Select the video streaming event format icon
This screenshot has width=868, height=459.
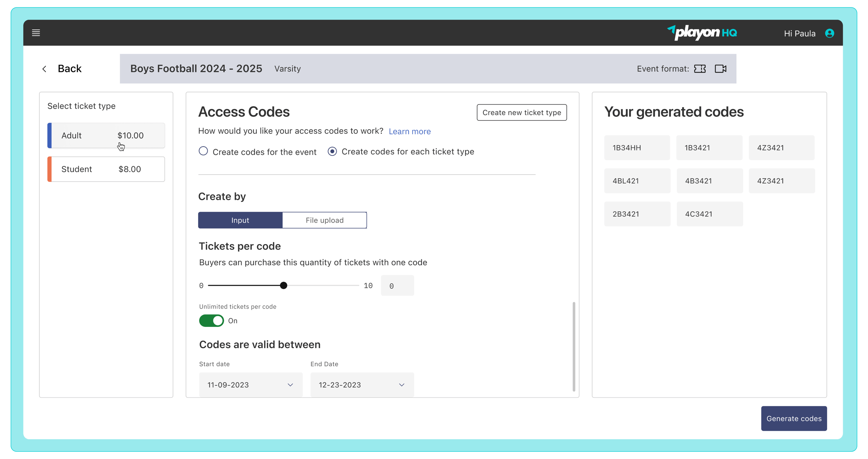pyautogui.click(x=720, y=69)
